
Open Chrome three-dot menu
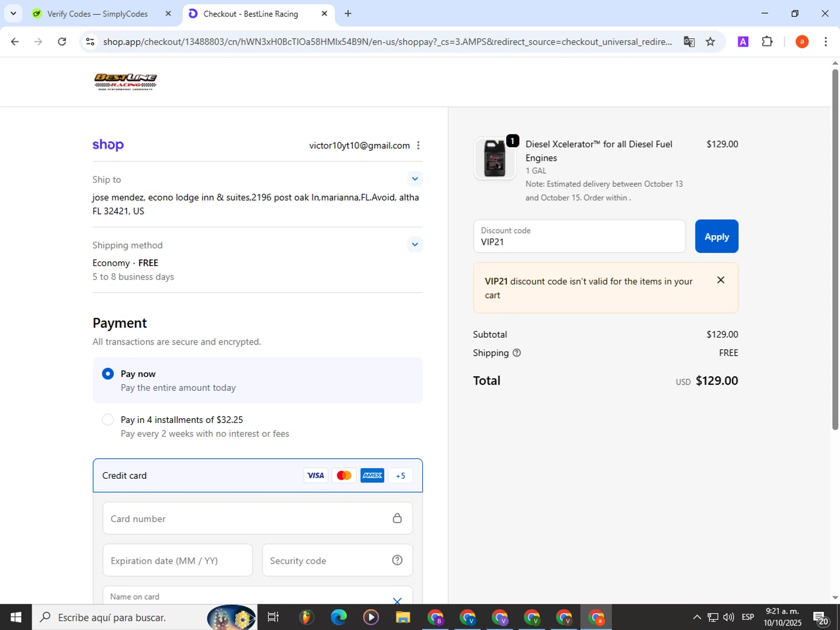pos(825,41)
